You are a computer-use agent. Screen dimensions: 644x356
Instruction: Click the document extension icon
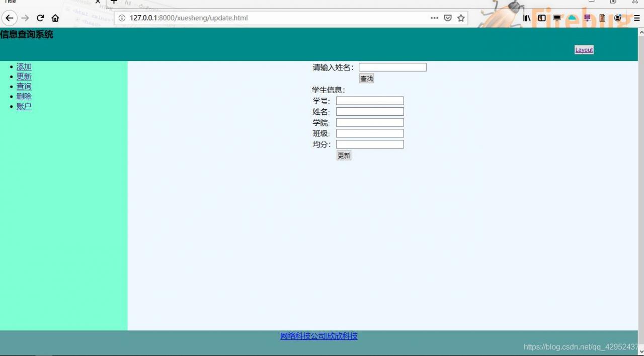coord(602,18)
